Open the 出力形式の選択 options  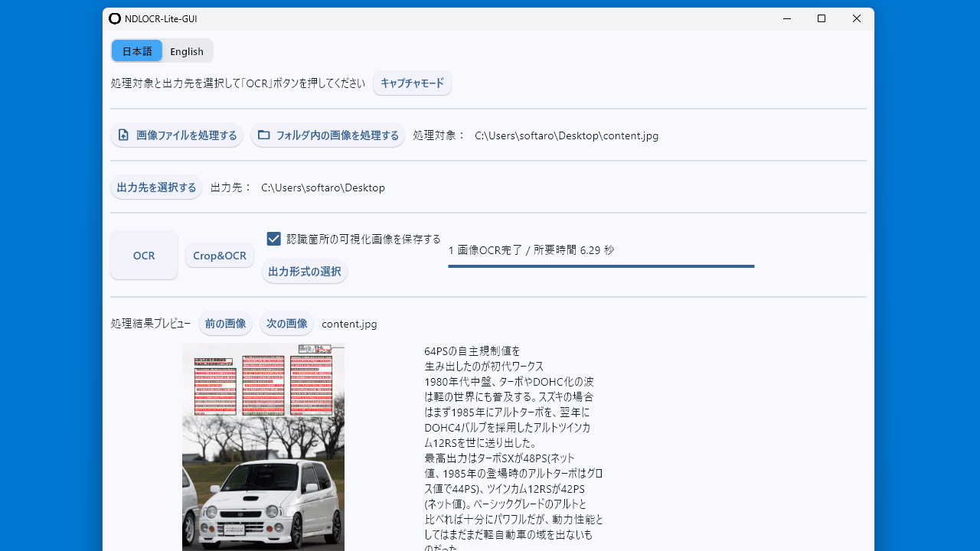click(304, 272)
